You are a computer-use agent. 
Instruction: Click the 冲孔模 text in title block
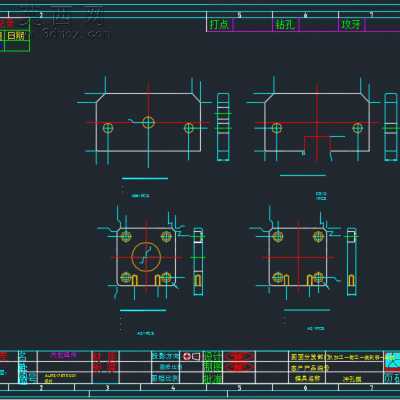353,379
